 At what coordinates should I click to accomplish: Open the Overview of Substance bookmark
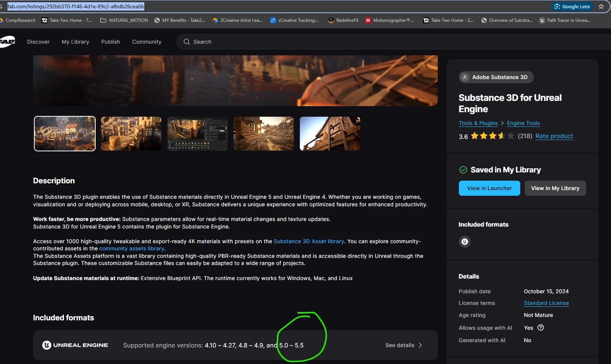(507, 20)
